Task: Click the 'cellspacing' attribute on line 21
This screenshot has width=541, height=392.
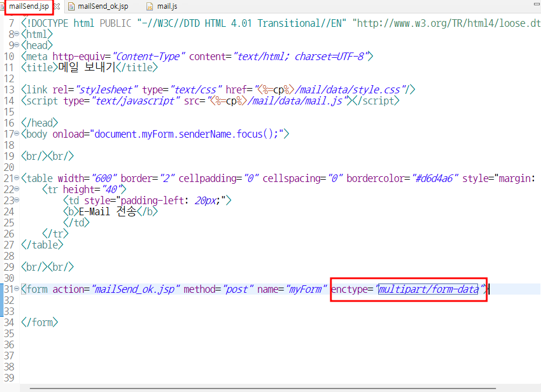Action: click(292, 178)
